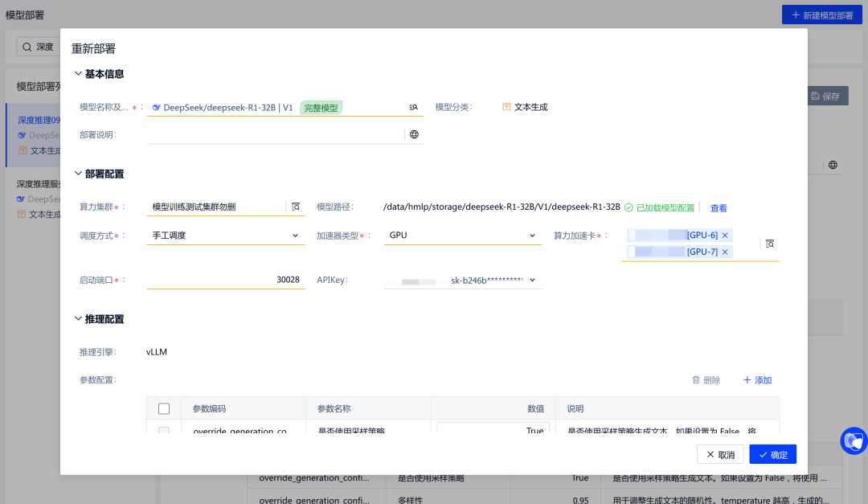868x504 pixels.
Task: Click the globe icon in deployment description field
Action: click(414, 134)
